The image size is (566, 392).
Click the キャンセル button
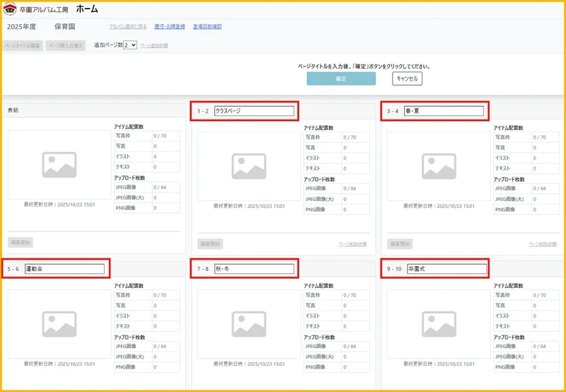(408, 79)
